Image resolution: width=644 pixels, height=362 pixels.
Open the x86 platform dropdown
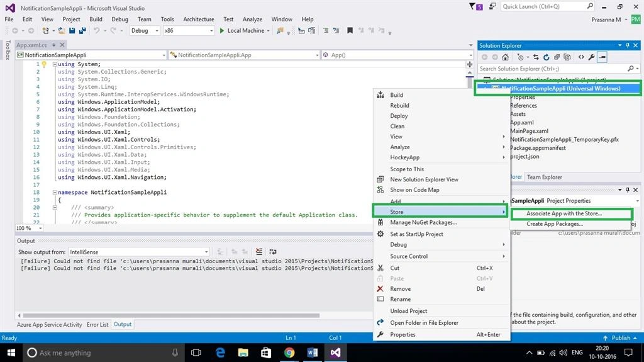pyautogui.click(x=189, y=30)
